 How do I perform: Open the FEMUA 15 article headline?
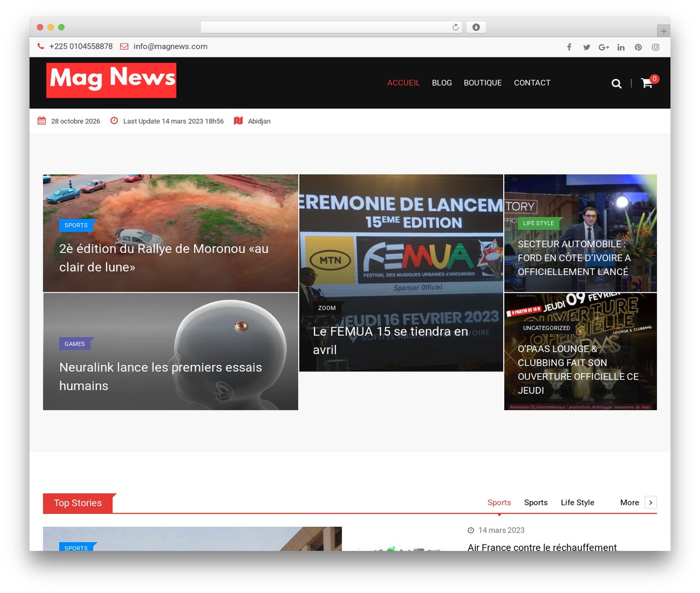point(390,341)
